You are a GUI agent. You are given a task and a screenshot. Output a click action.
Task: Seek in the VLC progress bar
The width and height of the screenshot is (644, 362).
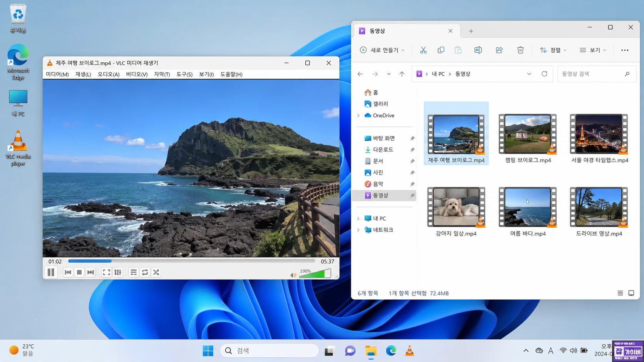pyautogui.click(x=191, y=261)
